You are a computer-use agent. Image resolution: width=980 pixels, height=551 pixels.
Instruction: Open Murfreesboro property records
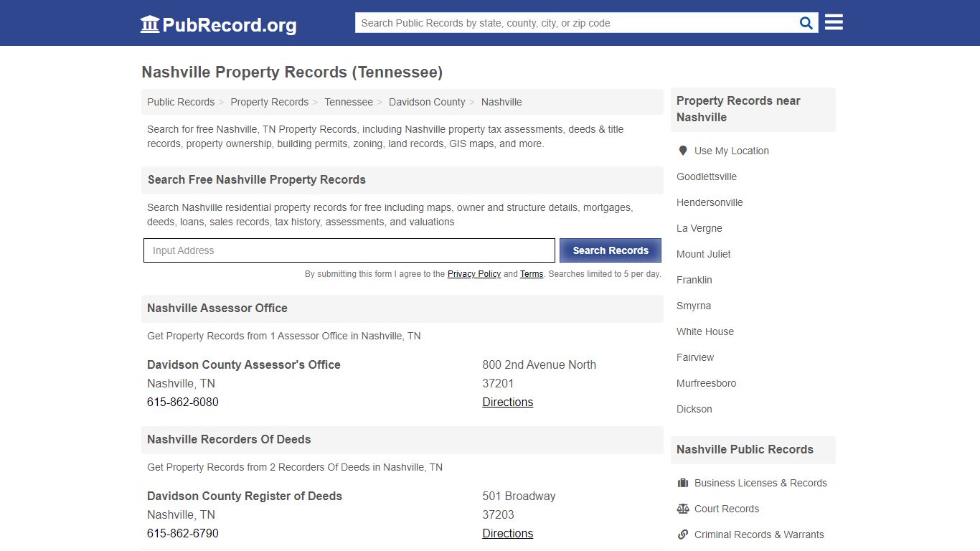pyautogui.click(x=707, y=383)
